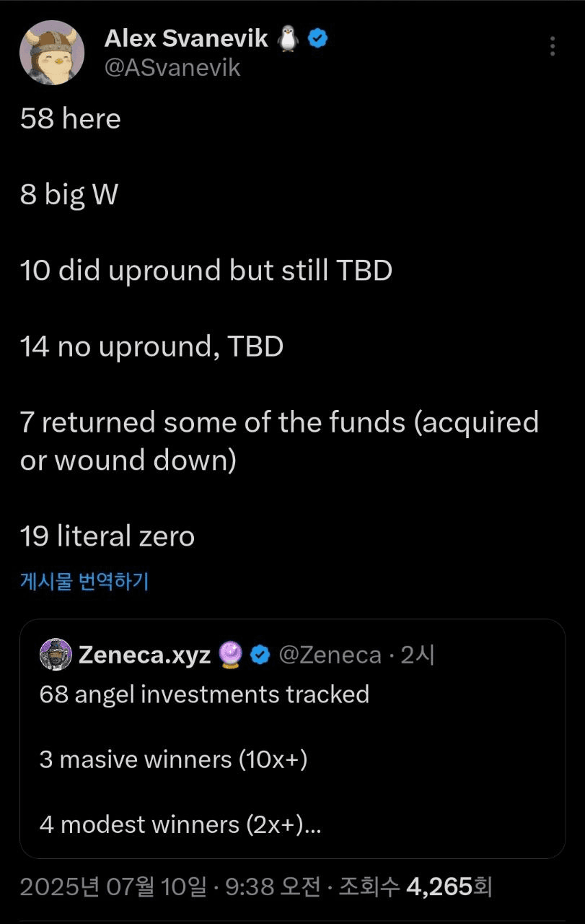View the 조회수 4,265회 view count
585x924 pixels.
click(415, 886)
